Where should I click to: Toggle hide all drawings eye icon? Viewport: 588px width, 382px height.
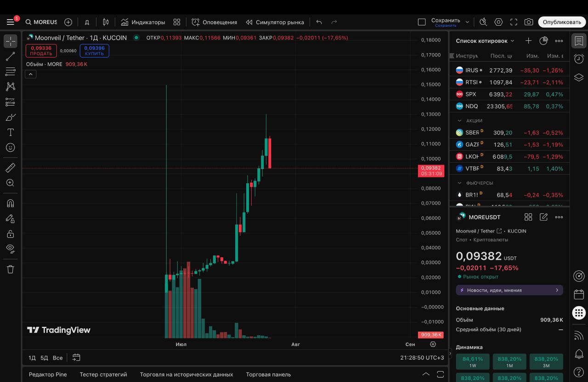tap(11, 249)
